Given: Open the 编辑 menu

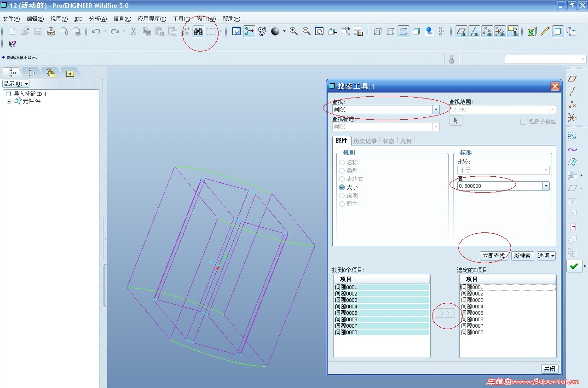Looking at the screenshot, I should tap(35, 19).
